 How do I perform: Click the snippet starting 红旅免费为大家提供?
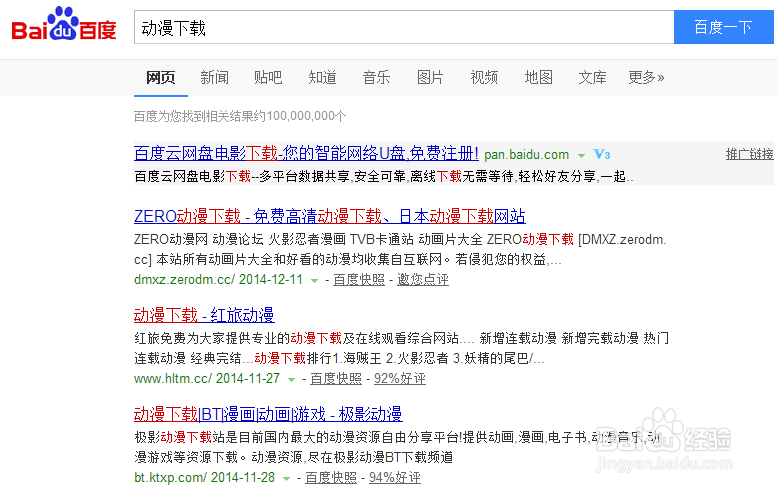point(401,348)
